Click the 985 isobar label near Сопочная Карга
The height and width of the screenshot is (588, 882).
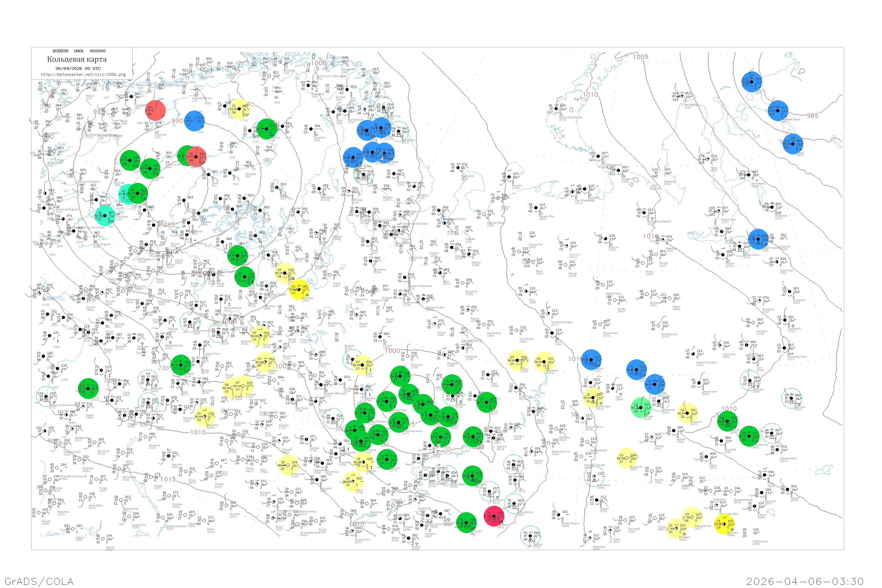click(x=813, y=116)
